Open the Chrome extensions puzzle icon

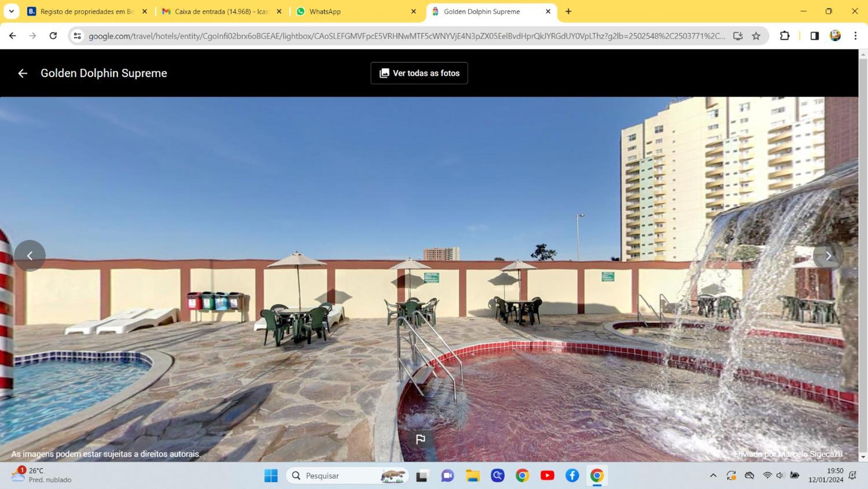coord(784,36)
